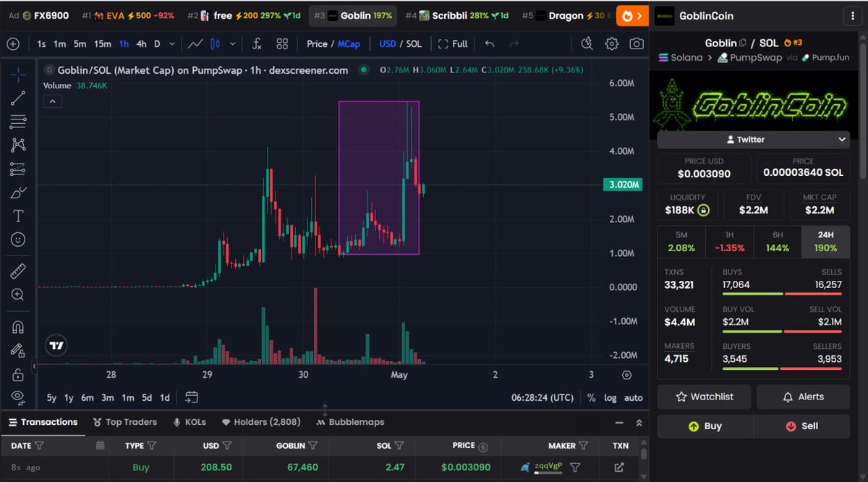Toggle price currency icon in PRICE column
This screenshot has height=482, width=868.
point(483,447)
